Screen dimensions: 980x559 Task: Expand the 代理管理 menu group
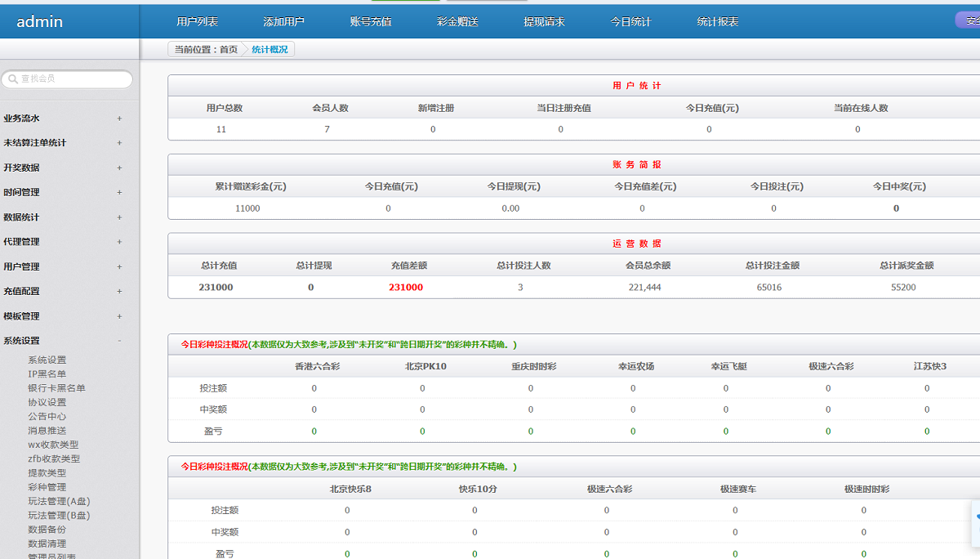point(119,242)
